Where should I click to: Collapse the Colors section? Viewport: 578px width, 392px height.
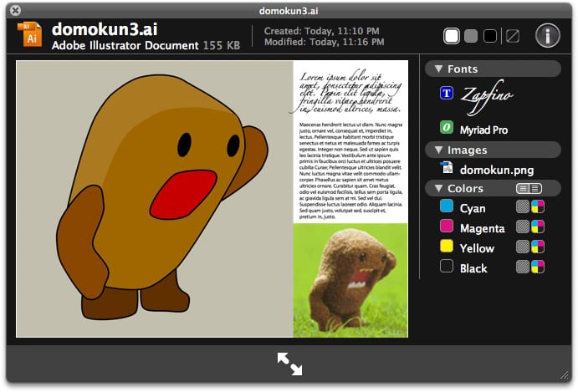438,188
